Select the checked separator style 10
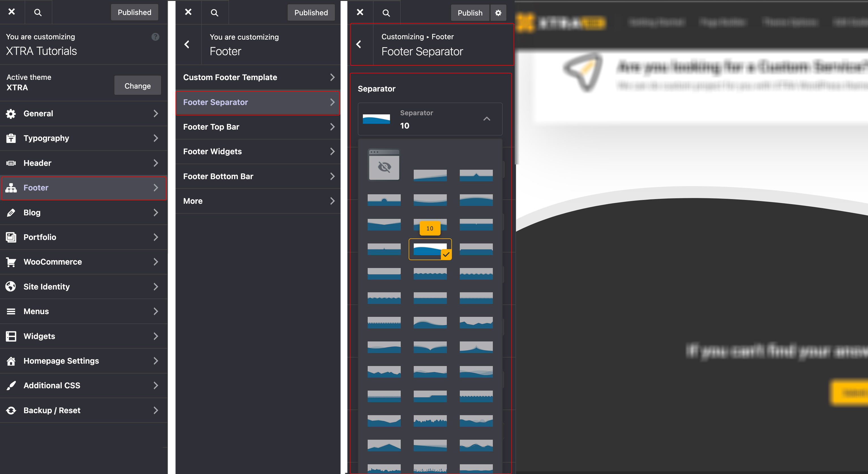 click(430, 249)
